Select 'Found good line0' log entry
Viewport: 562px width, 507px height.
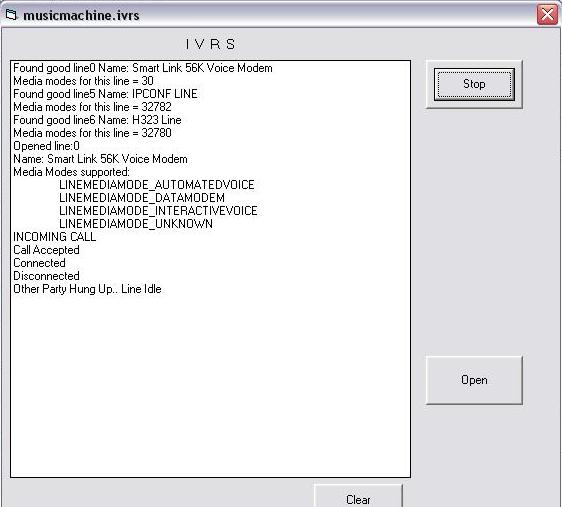[143, 68]
